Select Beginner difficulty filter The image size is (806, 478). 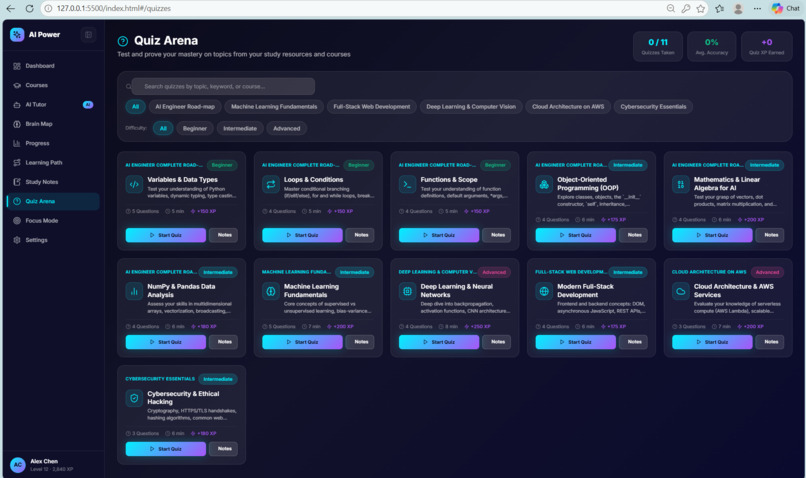tap(195, 128)
